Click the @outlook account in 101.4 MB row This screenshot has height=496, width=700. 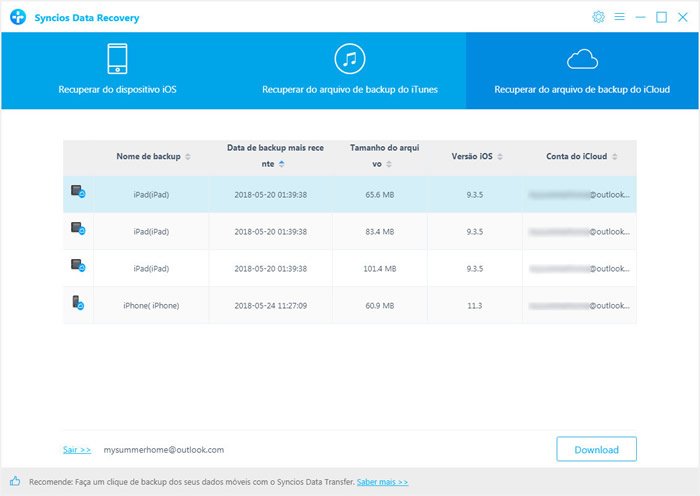(579, 269)
